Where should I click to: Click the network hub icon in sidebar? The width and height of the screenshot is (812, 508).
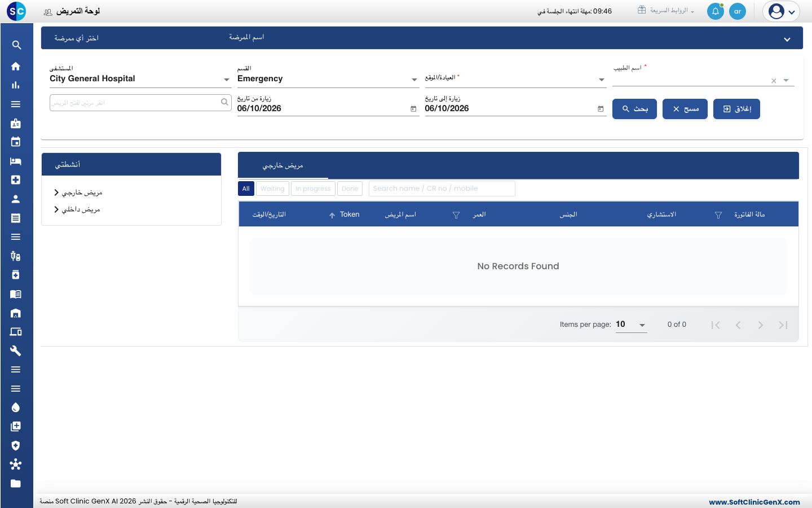pyautogui.click(x=16, y=465)
